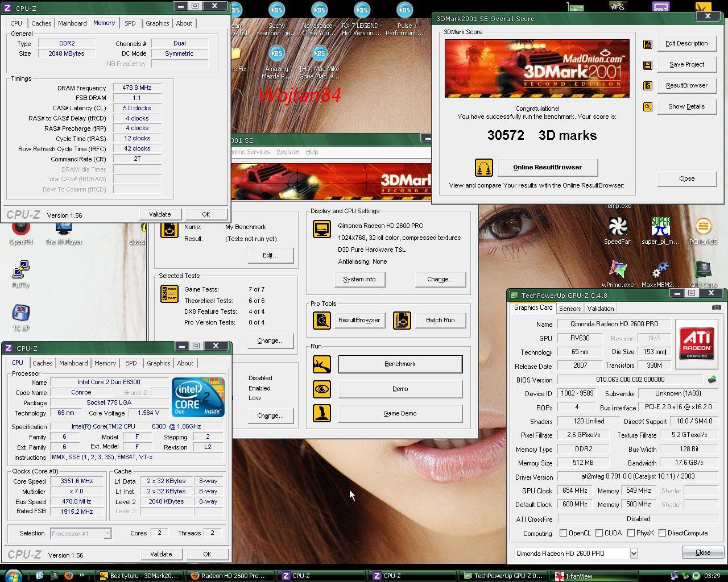Click the Game Demo icon in 3DMark
Screen dimensions: 728x582
(322, 413)
